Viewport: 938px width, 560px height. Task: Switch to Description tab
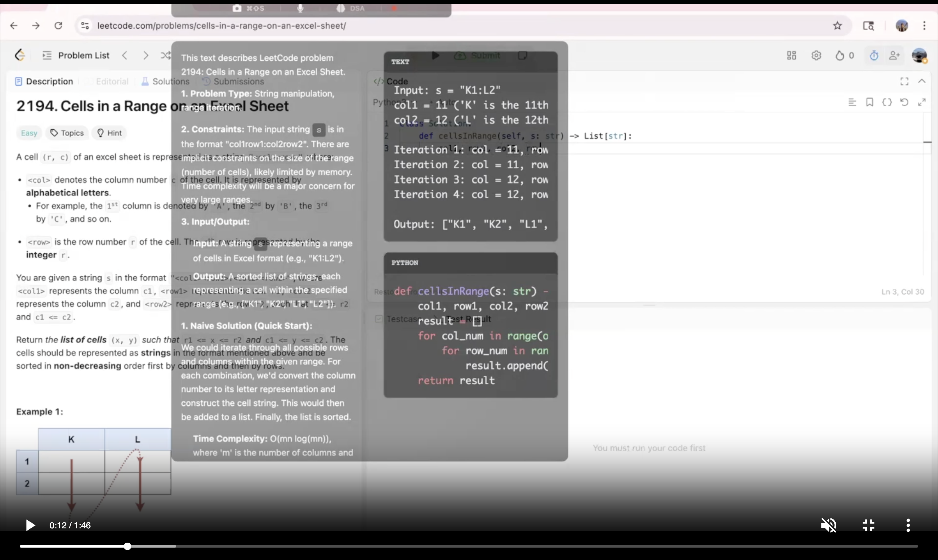44,81
